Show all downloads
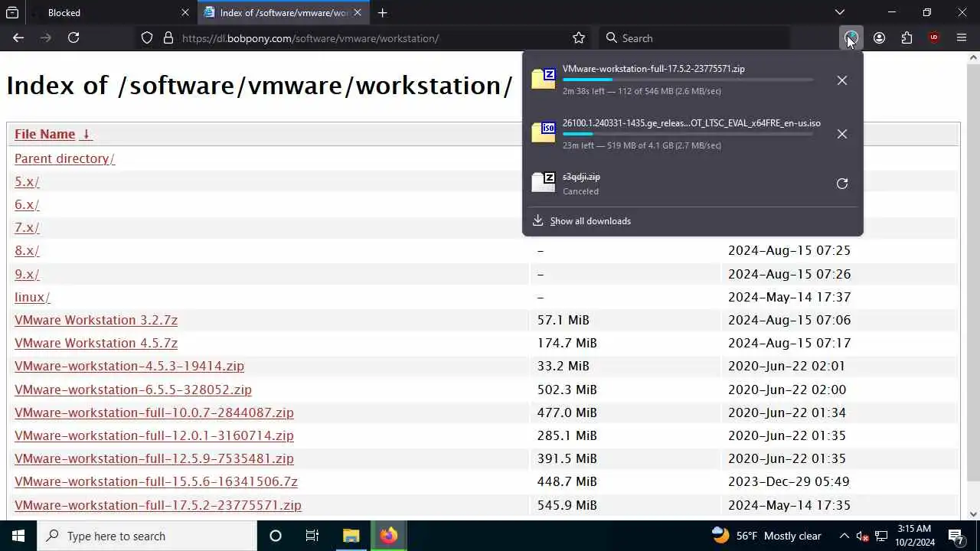The image size is (980, 551). pyautogui.click(x=590, y=221)
